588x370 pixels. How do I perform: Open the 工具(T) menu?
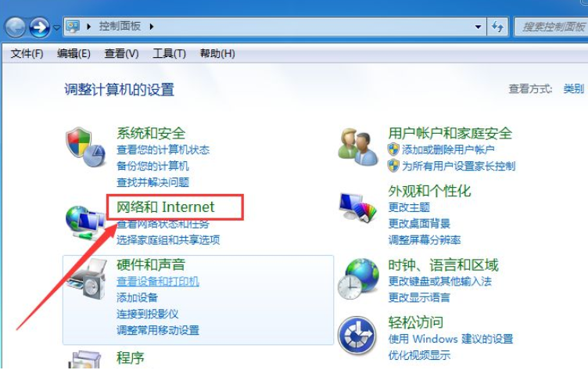pos(169,53)
